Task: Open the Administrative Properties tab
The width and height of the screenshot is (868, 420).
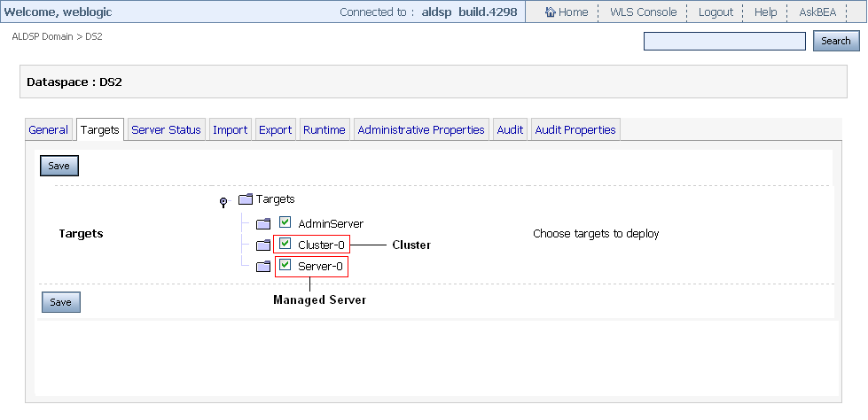Action: [421, 129]
